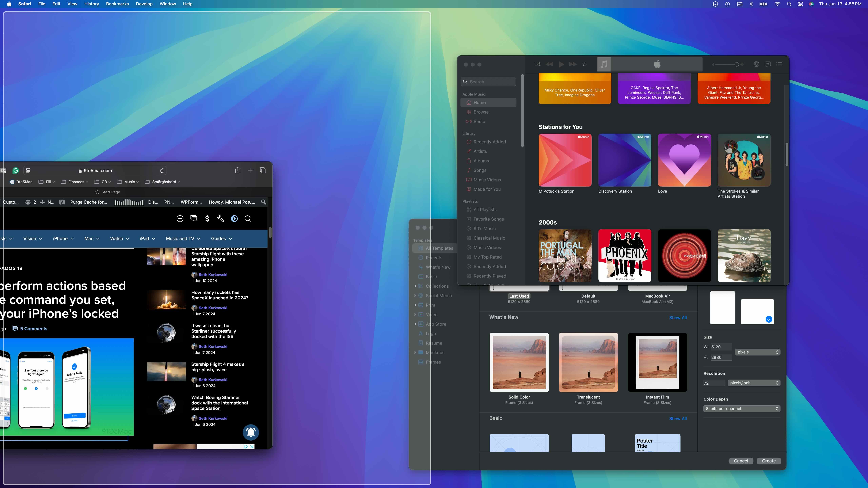This screenshot has width=868, height=488.
Task: Expand Collections in the left panel
Action: [416, 286]
